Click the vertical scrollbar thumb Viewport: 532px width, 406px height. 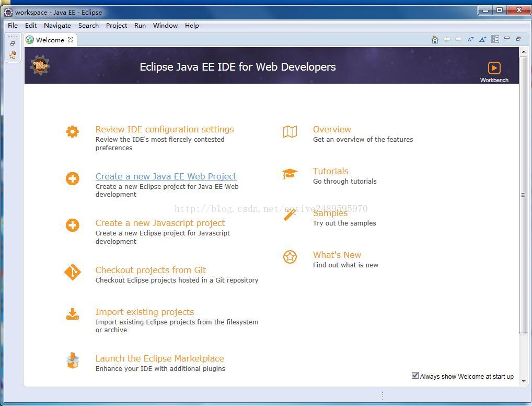(523, 195)
